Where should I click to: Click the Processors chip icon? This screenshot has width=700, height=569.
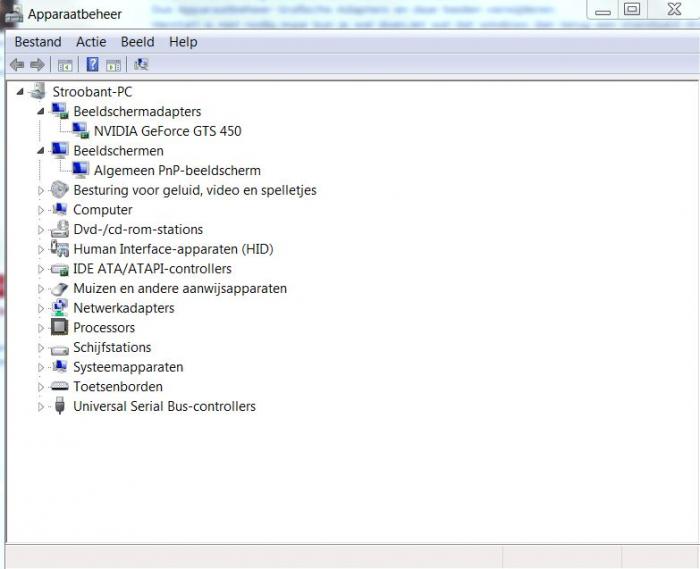[x=59, y=327]
